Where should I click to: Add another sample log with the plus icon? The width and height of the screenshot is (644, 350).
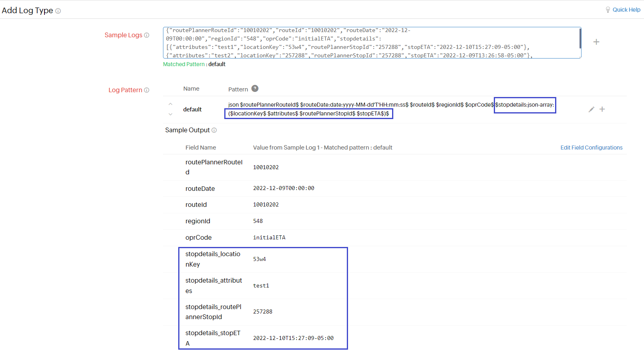click(x=596, y=42)
